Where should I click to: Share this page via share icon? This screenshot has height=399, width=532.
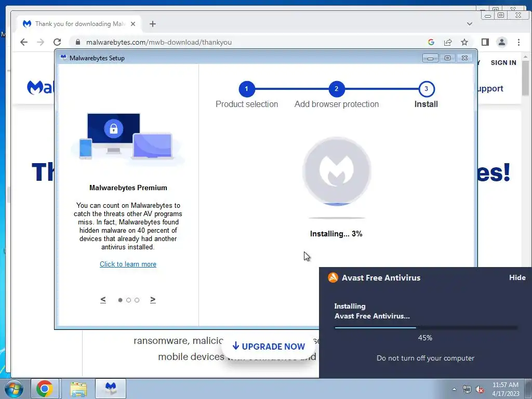(x=448, y=42)
